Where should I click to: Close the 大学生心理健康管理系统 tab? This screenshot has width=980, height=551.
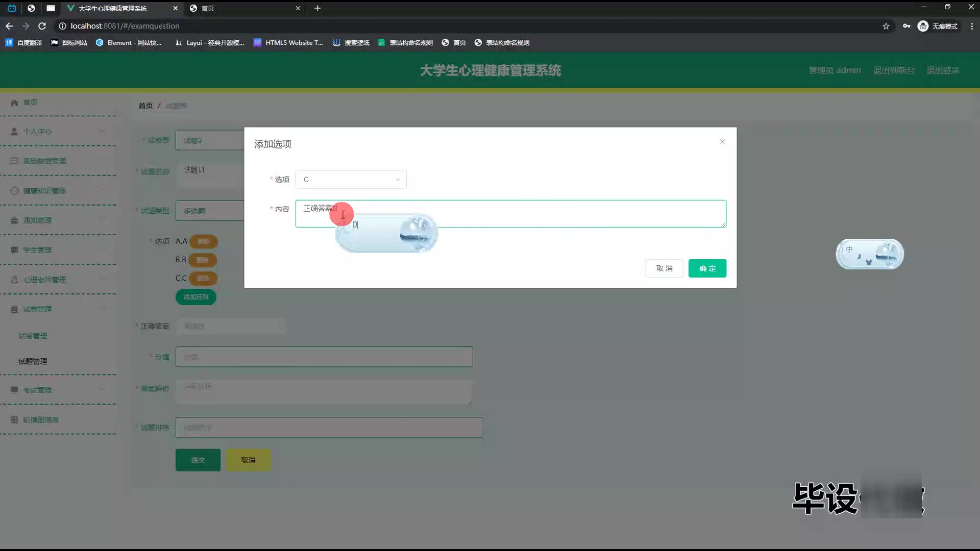[x=175, y=8]
